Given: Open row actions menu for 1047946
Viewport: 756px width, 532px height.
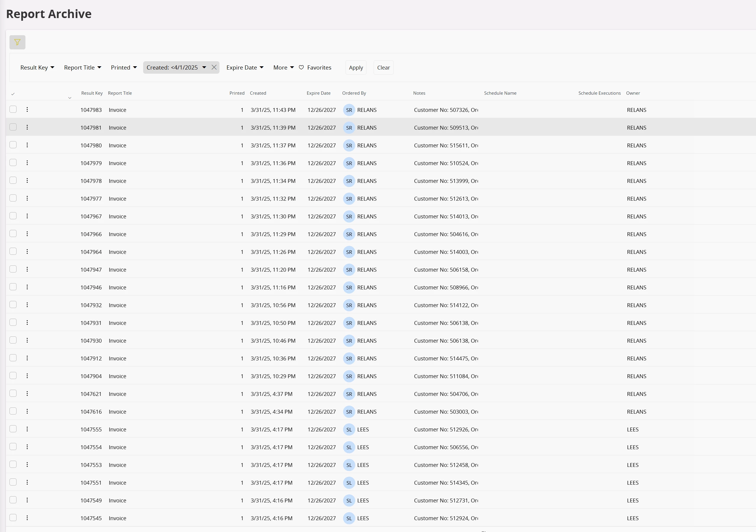Looking at the screenshot, I should tap(27, 287).
